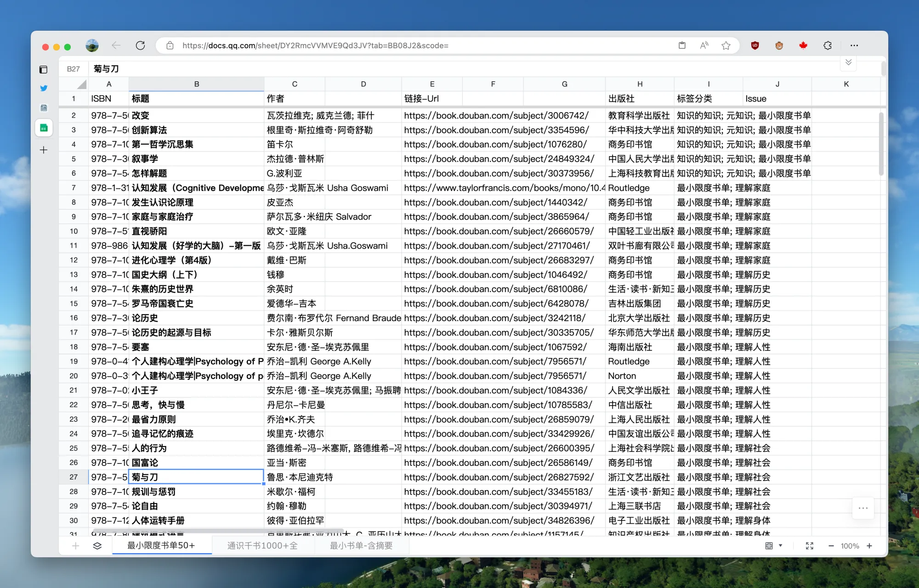This screenshot has width=919, height=588.
Task: Click the Twitter bird sidebar icon
Action: click(44, 88)
